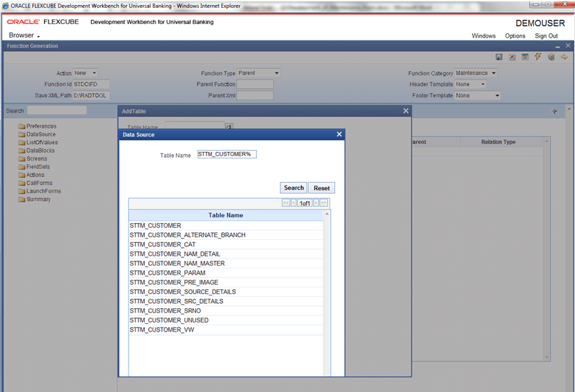Click the Table Name column header

tap(226, 215)
